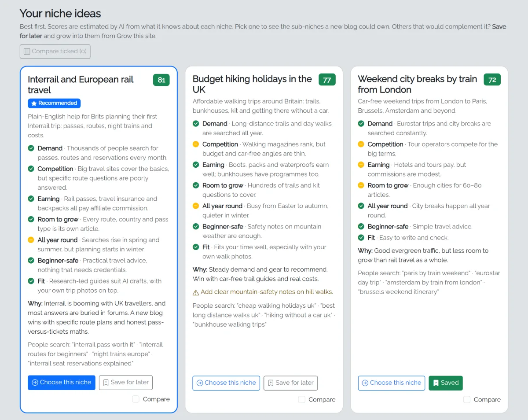528x420 pixels.
Task: Click the Compare ticked (0) button
Action: tap(55, 51)
